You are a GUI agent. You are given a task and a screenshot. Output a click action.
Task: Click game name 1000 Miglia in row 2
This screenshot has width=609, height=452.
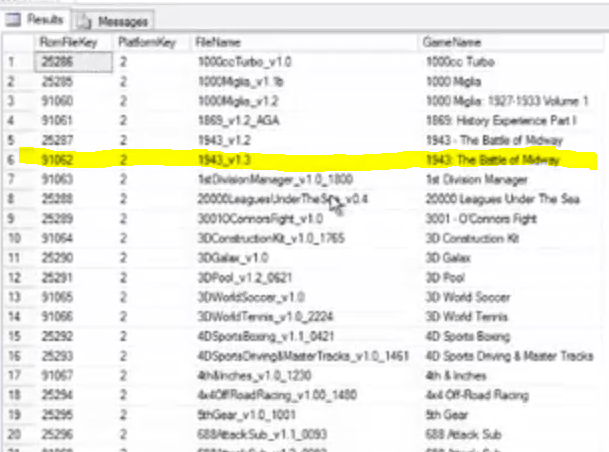coord(453,82)
